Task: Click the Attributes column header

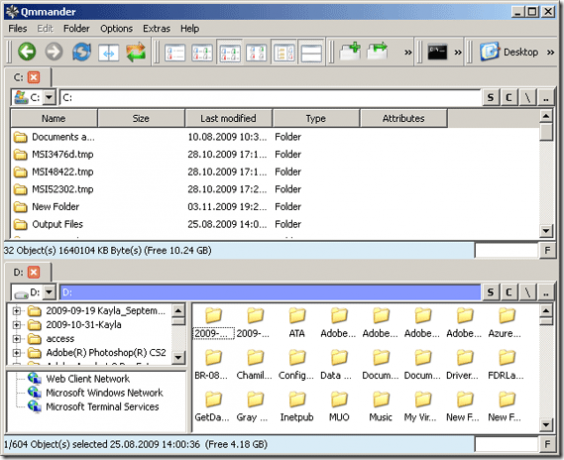Action: pyautogui.click(x=404, y=118)
